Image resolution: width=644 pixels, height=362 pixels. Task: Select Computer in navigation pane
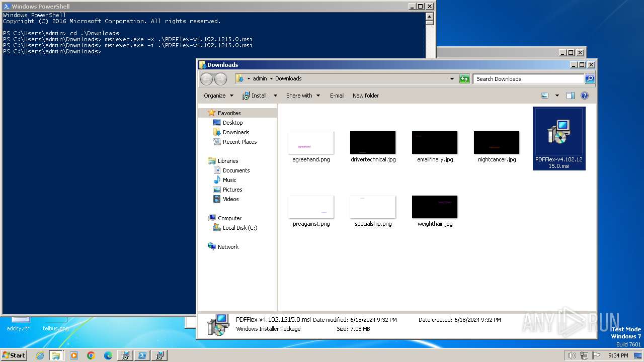(x=229, y=218)
